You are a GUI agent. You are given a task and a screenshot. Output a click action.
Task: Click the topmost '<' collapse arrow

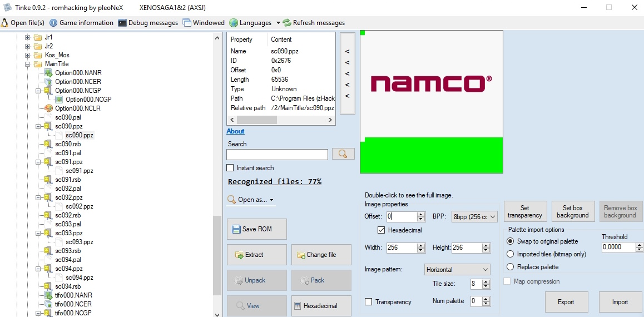[x=347, y=51]
